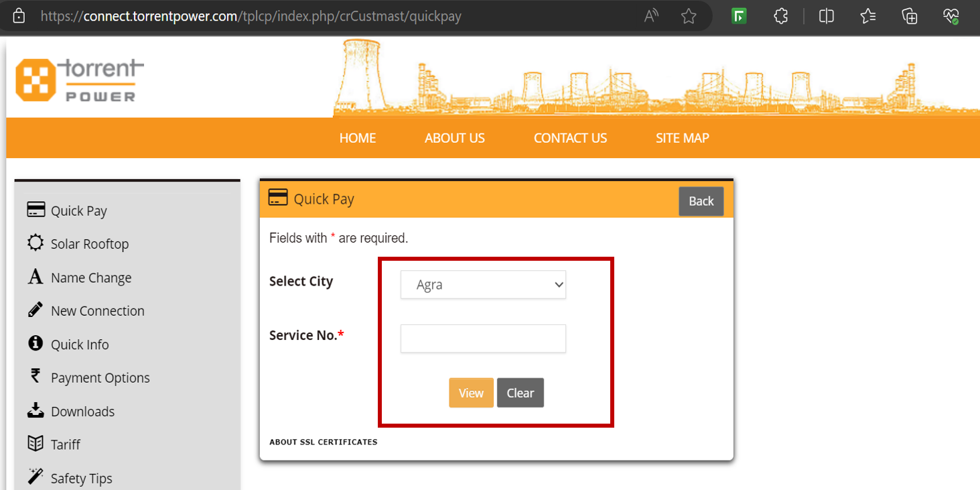Click the Safety Tips wand icon
Viewport: 980px width, 490px height.
tap(35, 476)
